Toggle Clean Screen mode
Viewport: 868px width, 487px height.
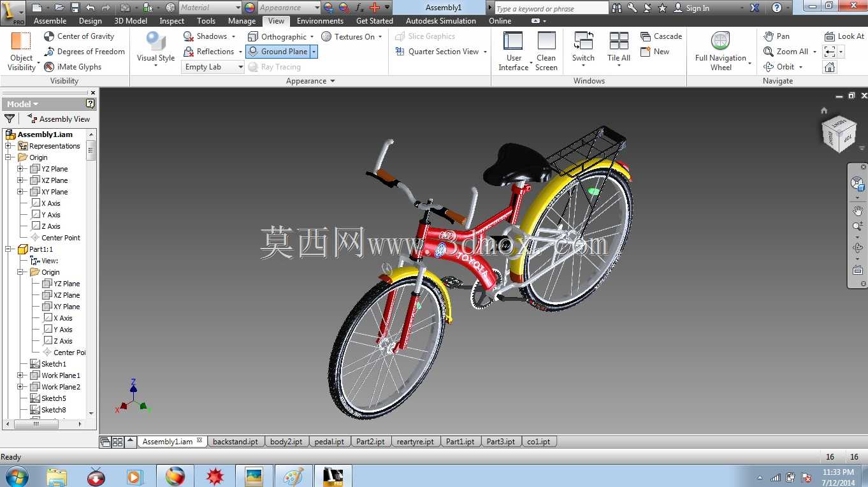pyautogui.click(x=546, y=51)
